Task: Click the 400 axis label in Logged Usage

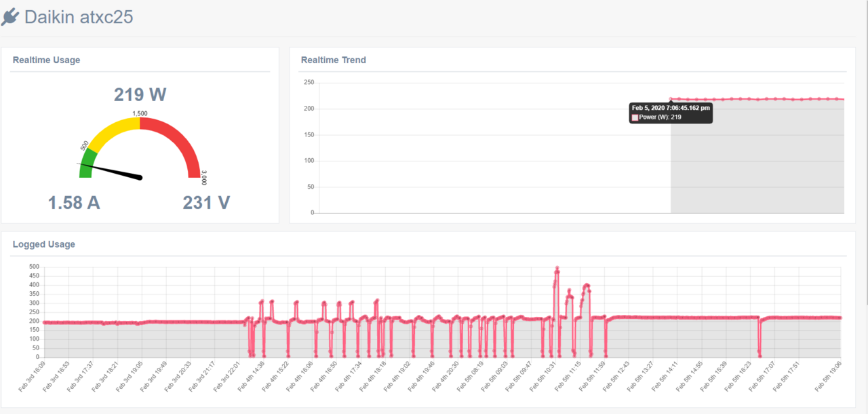Action: (35, 285)
